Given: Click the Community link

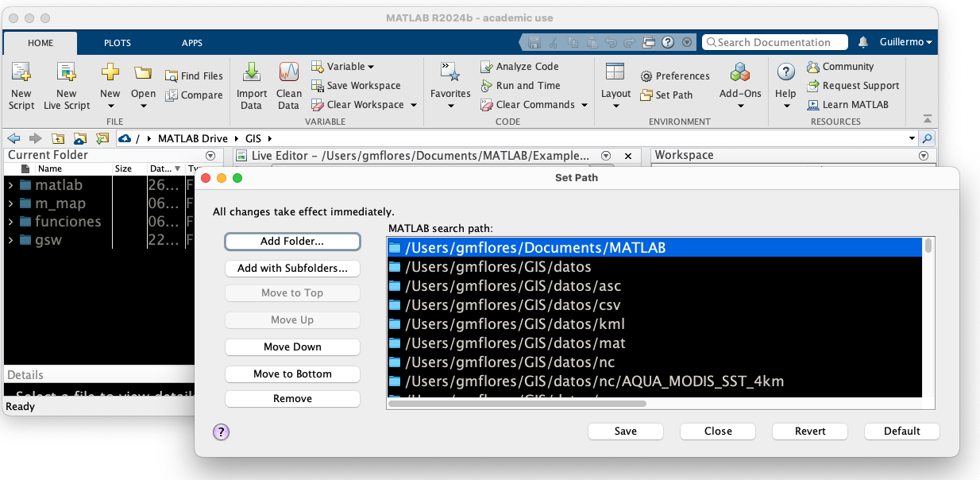Looking at the screenshot, I should click(x=840, y=66).
